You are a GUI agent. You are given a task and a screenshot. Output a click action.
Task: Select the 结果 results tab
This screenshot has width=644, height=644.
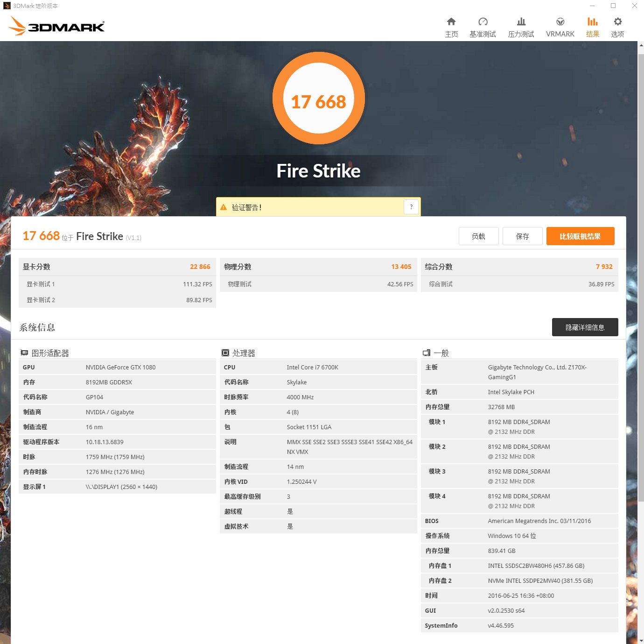pyautogui.click(x=593, y=28)
